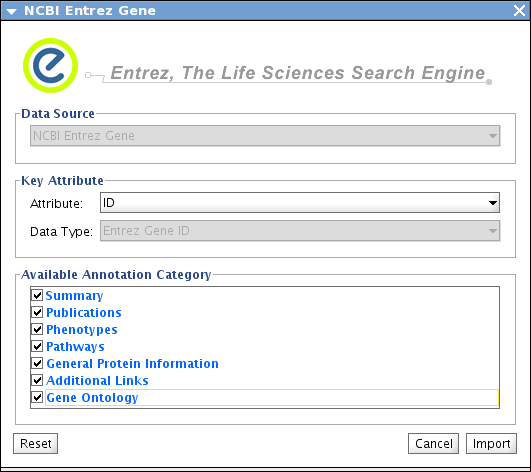Uncheck the Publications checkbox
The width and height of the screenshot is (531, 472).
pos(37,312)
